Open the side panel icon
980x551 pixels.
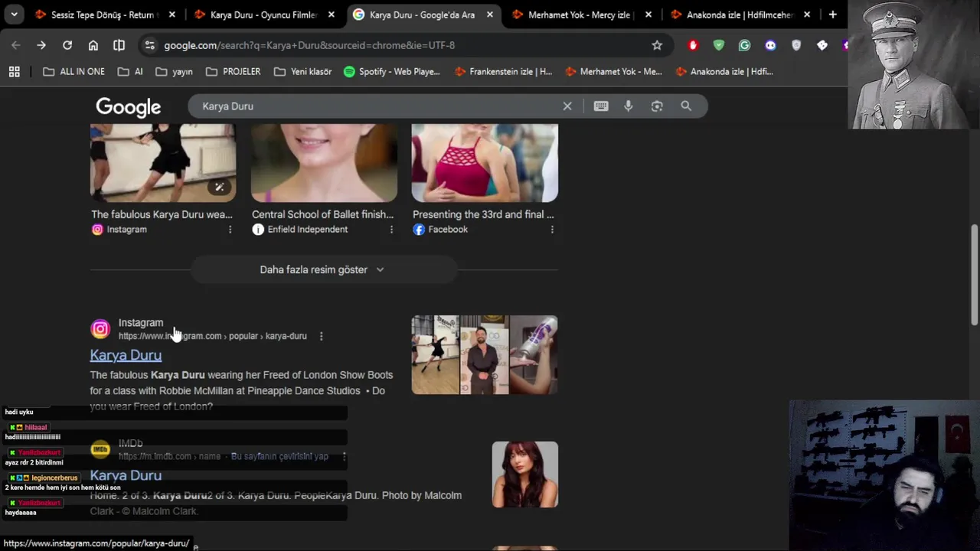click(119, 45)
